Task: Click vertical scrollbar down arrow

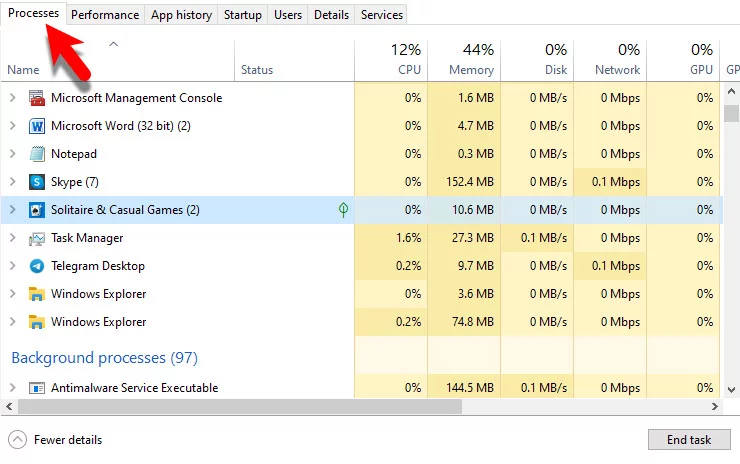Action: pyautogui.click(x=731, y=390)
